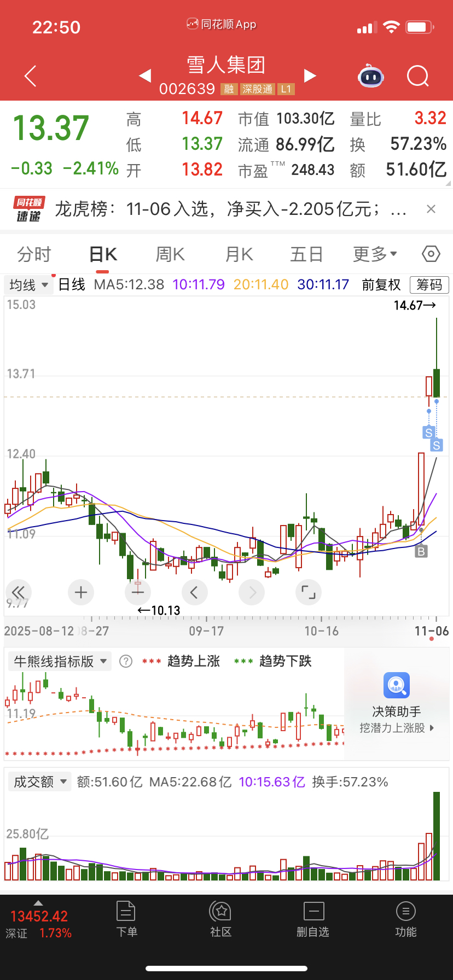Open 社区 community tab
Viewport: 453px width, 980px height.
coord(221,919)
